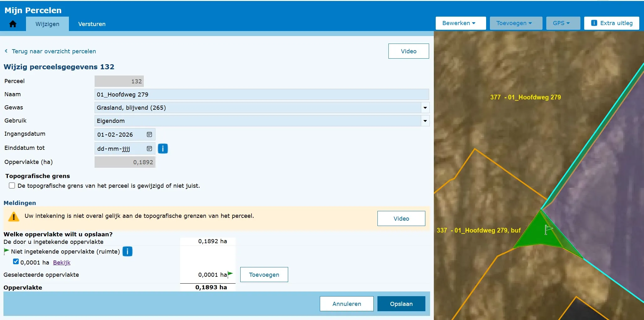Go to Terug naar overzicht percelen
The height and width of the screenshot is (320, 644).
pos(54,51)
